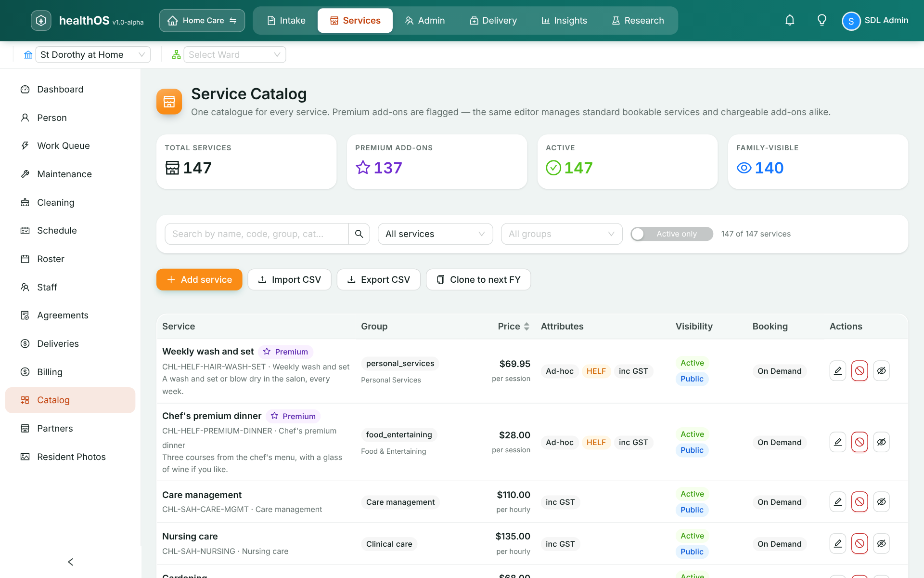Image resolution: width=924 pixels, height=578 pixels.
Task: Open Work Queue in the sidebar
Action: tap(70, 145)
